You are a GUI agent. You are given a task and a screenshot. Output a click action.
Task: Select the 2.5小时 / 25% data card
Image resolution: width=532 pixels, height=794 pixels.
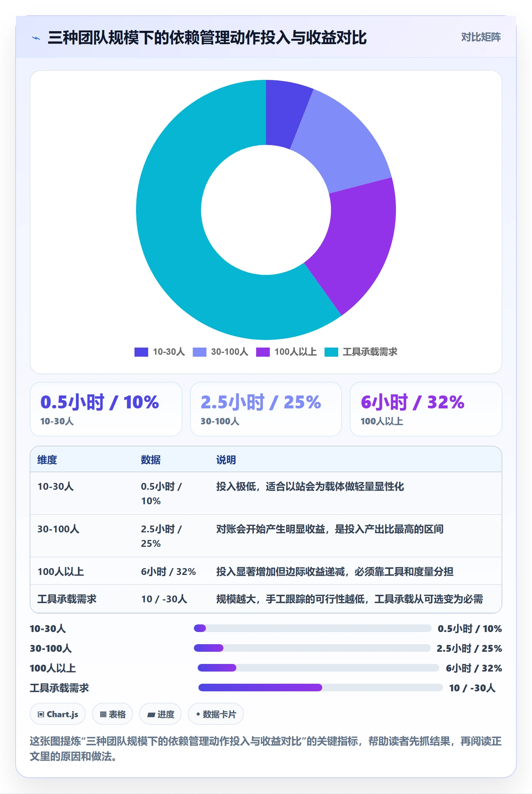266,409
